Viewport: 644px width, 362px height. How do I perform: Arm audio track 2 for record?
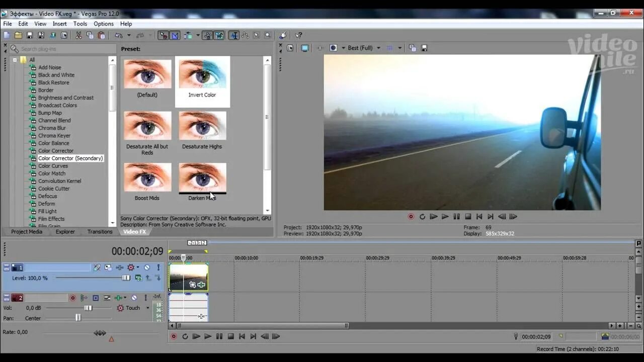[x=72, y=298]
